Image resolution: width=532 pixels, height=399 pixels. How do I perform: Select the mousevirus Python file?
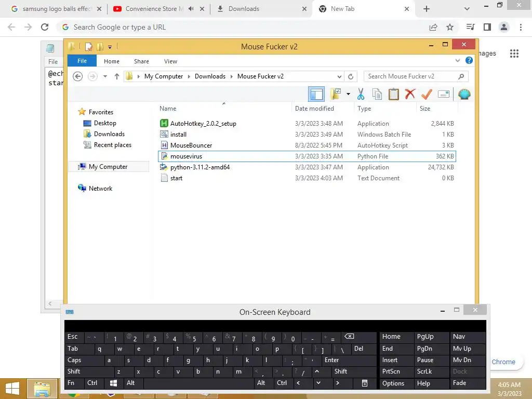point(307,156)
